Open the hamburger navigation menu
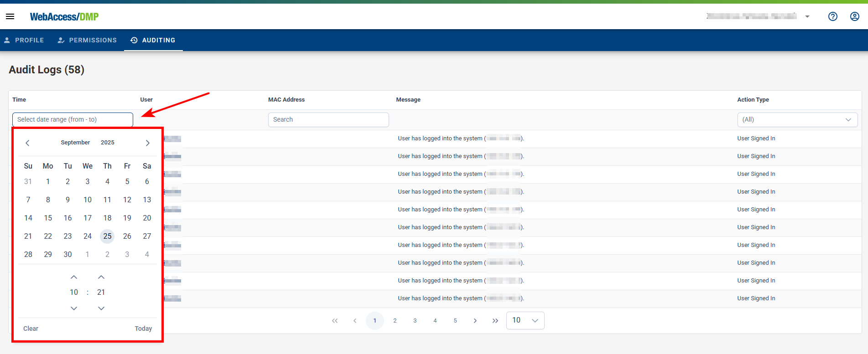Screen dimensions: 868x354 point(10,16)
